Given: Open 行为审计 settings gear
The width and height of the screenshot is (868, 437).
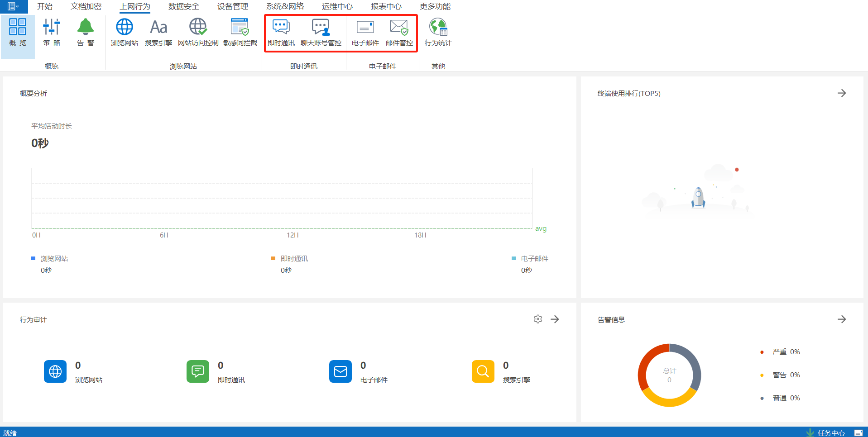Looking at the screenshot, I should (537, 319).
